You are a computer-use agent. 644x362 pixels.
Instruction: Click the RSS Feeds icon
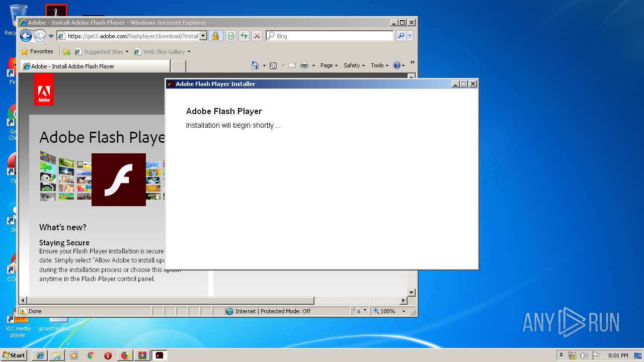[273, 65]
